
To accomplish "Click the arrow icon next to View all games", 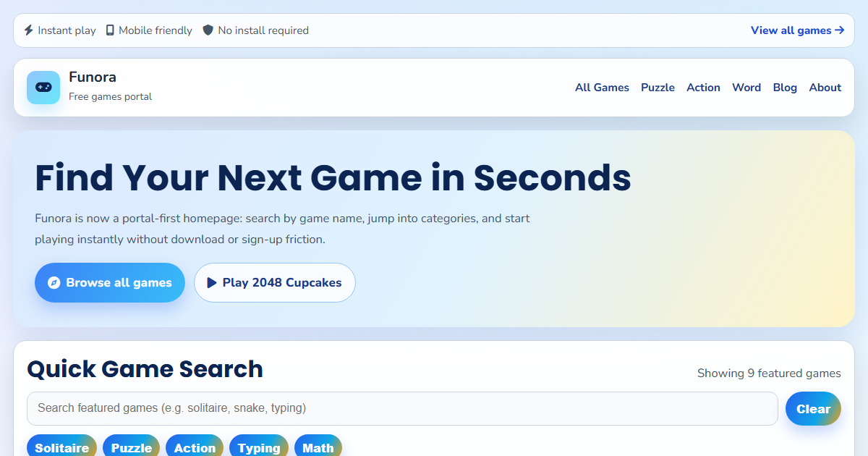I will coord(839,30).
